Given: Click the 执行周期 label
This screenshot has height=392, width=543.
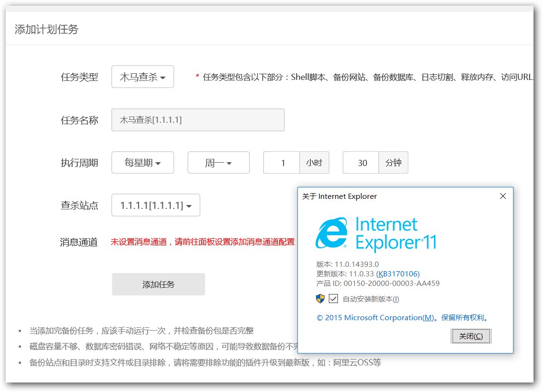Looking at the screenshot, I should 79,163.
